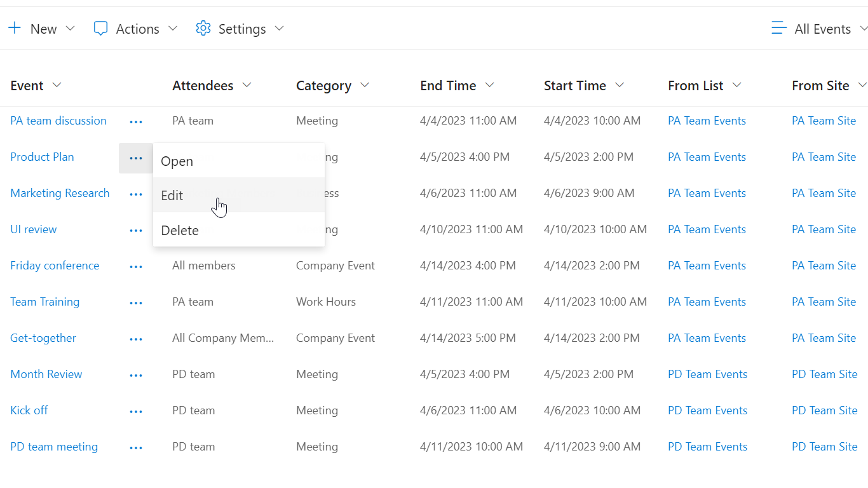Click the three dots beside Kick off

pyautogui.click(x=136, y=411)
